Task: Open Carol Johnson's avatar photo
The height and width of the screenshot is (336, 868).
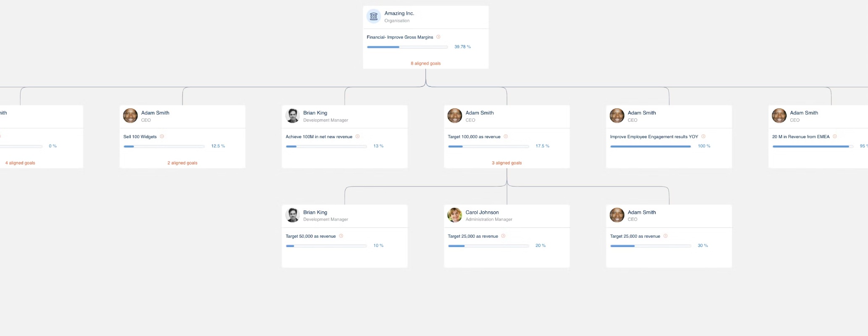Action: pos(455,215)
